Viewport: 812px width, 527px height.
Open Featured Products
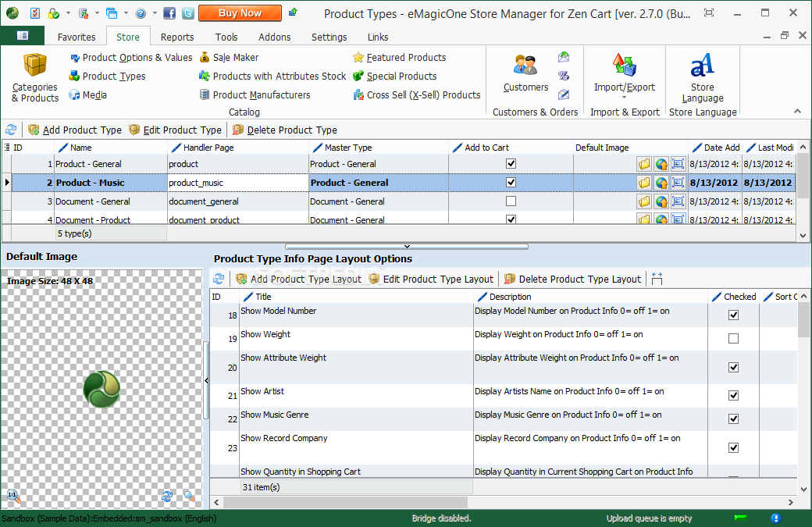[x=399, y=58]
